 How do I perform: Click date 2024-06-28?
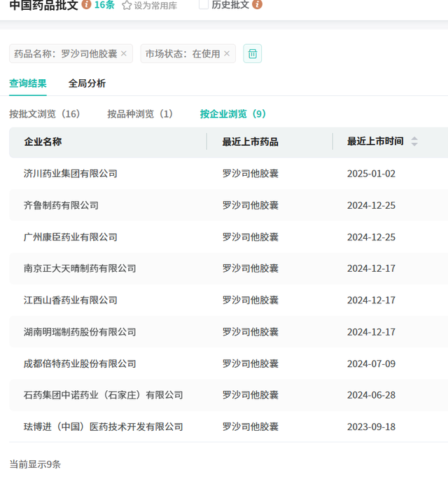(371, 395)
